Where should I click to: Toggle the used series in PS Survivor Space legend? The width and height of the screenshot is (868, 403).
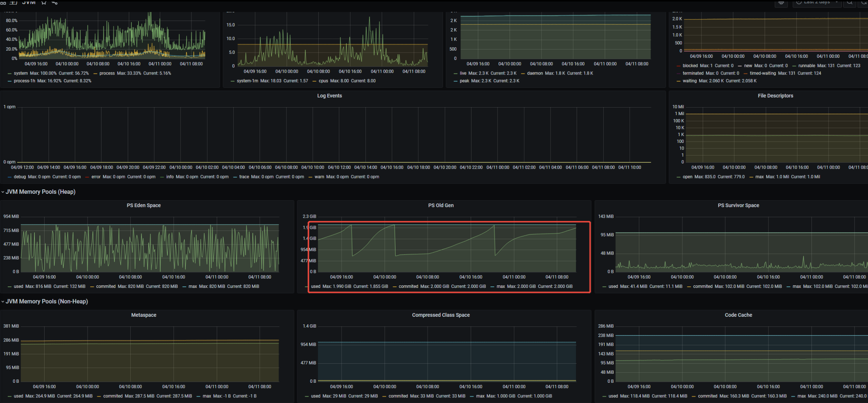tap(613, 286)
